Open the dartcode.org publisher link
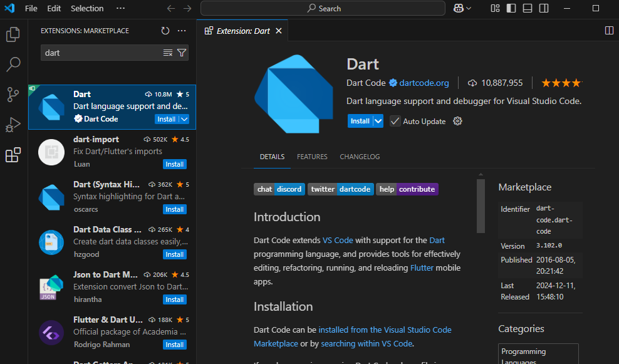This screenshot has height=364, width=619. pyautogui.click(x=424, y=83)
